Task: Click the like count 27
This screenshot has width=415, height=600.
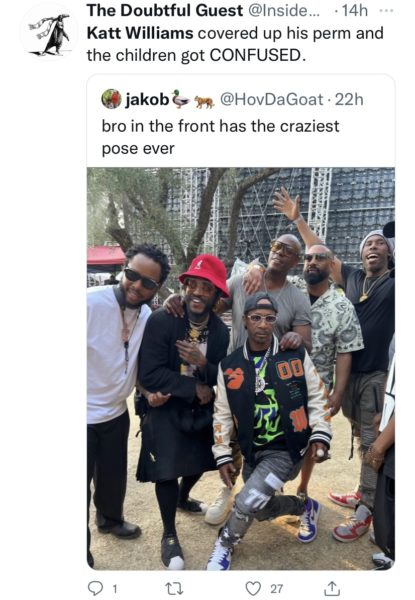Action: pos(277,589)
